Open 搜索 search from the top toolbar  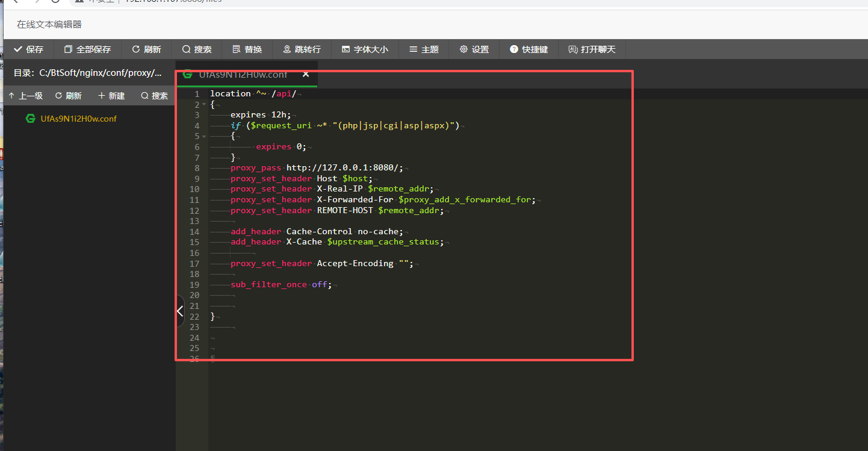click(x=196, y=49)
